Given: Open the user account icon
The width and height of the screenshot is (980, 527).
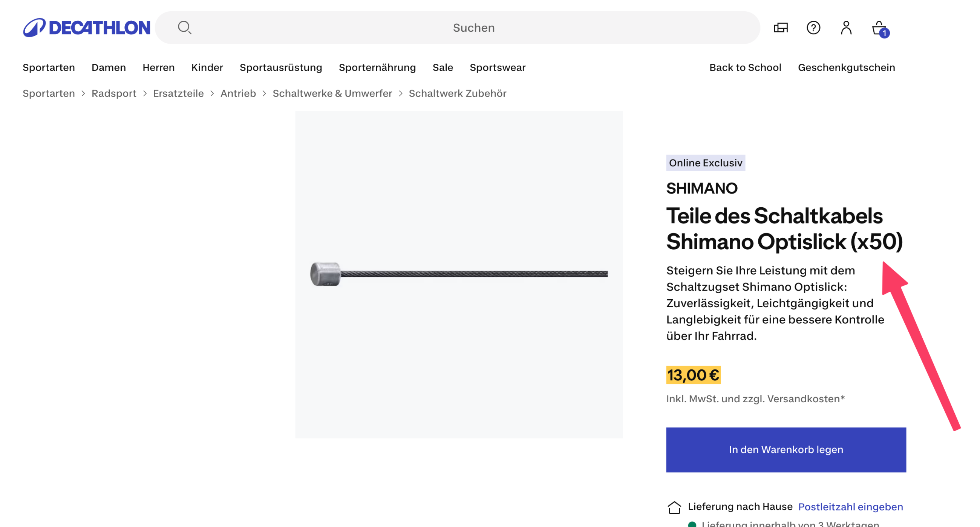Looking at the screenshot, I should [x=846, y=28].
